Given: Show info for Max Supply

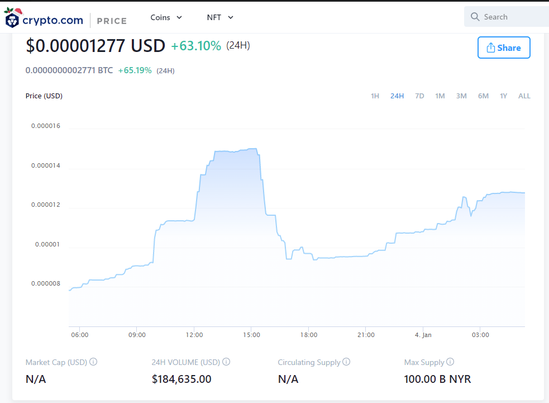Looking at the screenshot, I should [x=450, y=362].
